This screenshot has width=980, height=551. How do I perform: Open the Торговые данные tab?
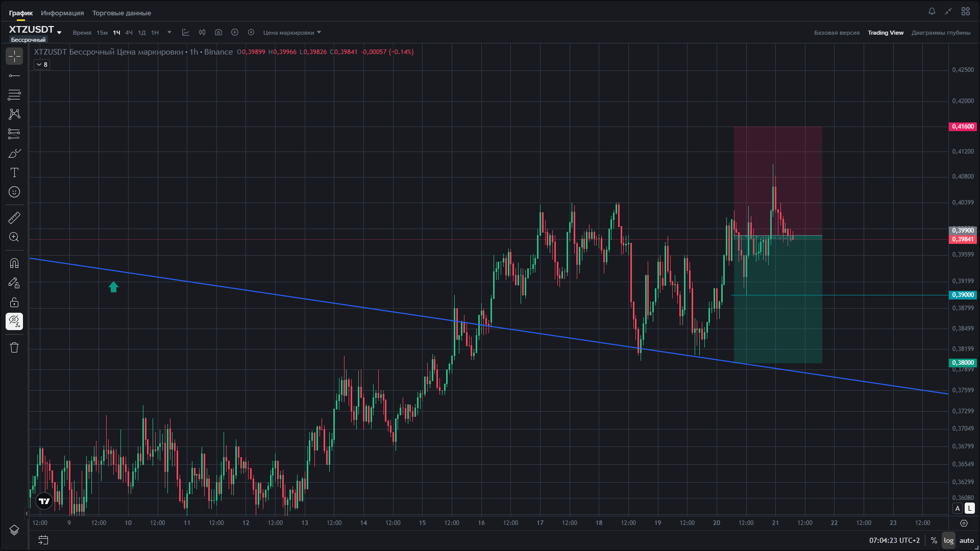point(121,13)
